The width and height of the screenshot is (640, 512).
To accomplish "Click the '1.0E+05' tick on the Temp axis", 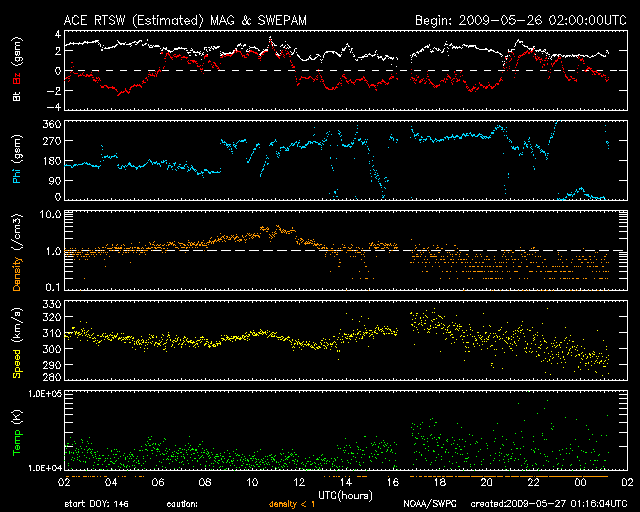I will point(45,394).
